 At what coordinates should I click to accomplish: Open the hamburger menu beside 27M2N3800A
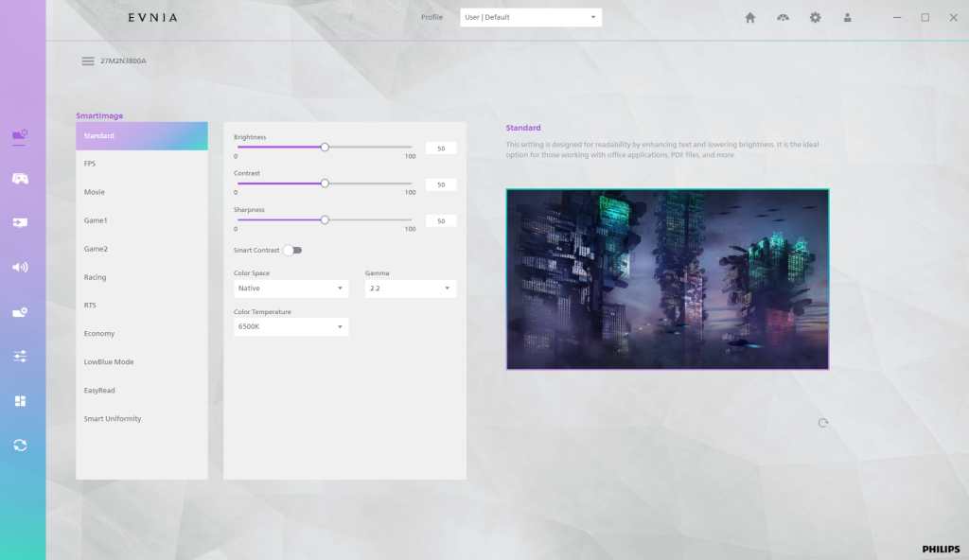tap(88, 61)
